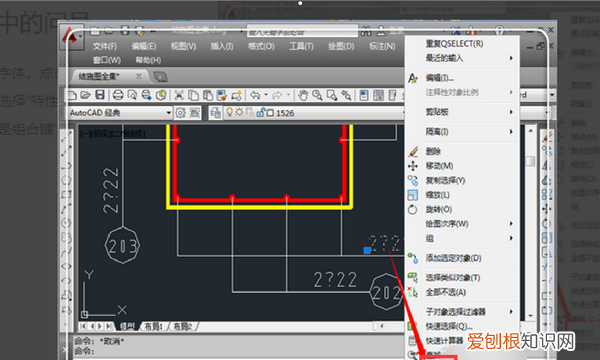
Task: Toggle the layer freeze sun icon
Action: coord(240,112)
